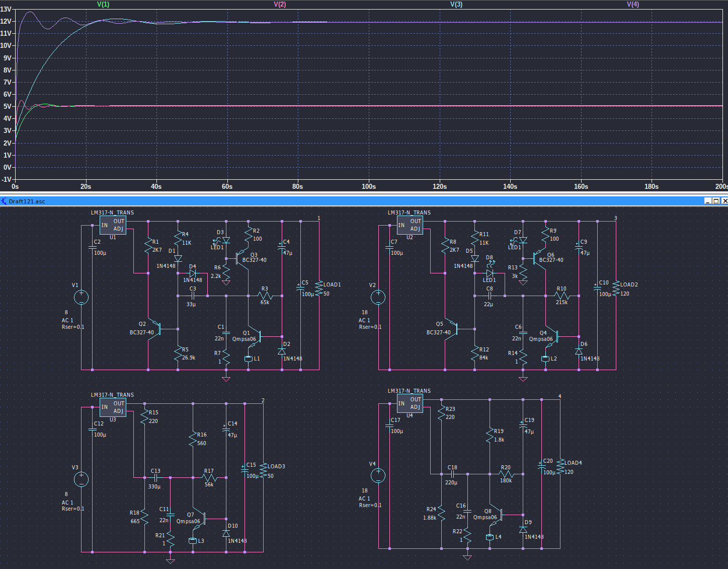Click the Draft121.asc window title

27,201
